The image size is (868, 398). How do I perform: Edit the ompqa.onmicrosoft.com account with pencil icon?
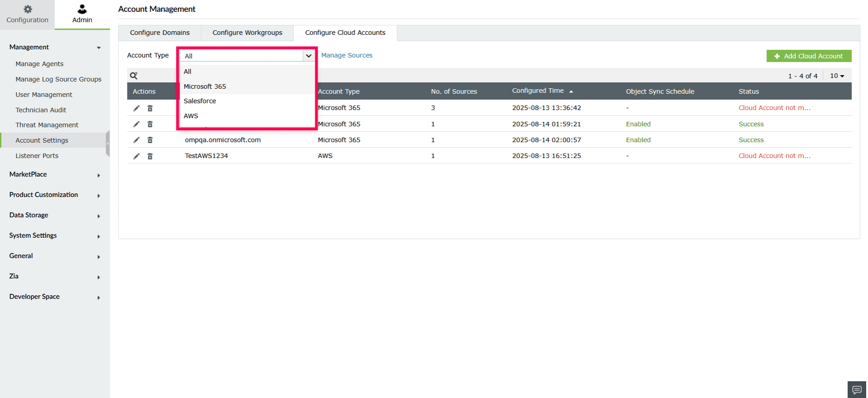[136, 140]
